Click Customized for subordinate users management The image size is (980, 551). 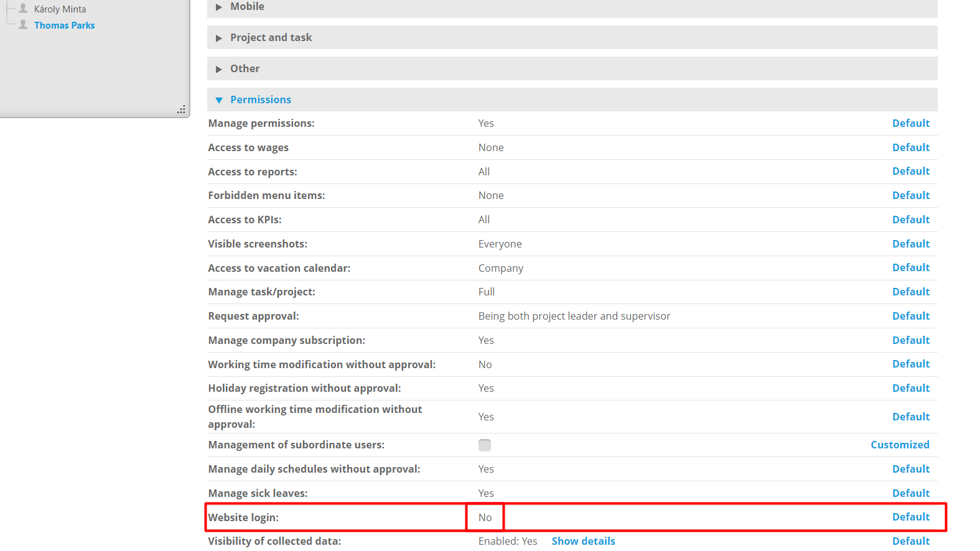click(x=900, y=445)
